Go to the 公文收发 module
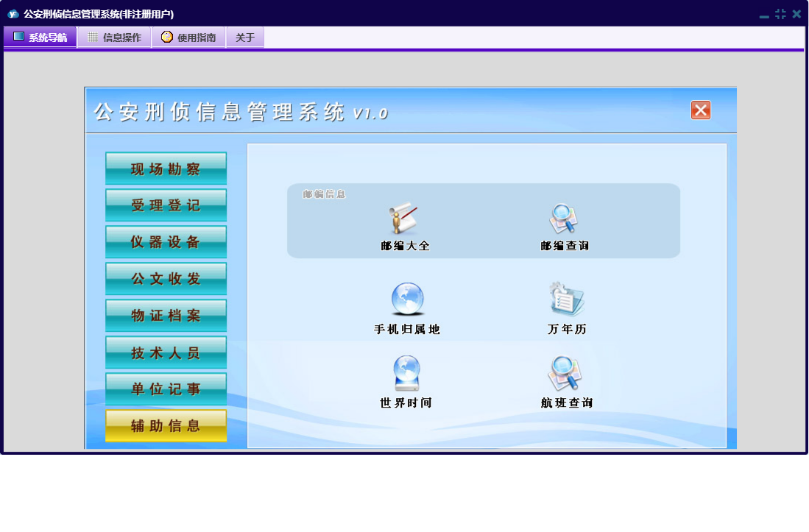Screen dimensions: 809x532 point(166,279)
